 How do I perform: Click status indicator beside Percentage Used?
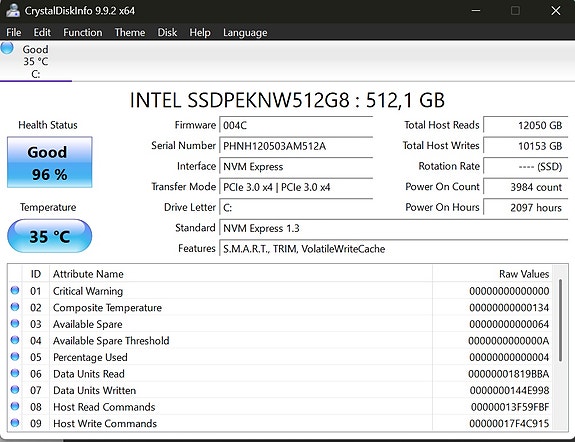click(15, 357)
